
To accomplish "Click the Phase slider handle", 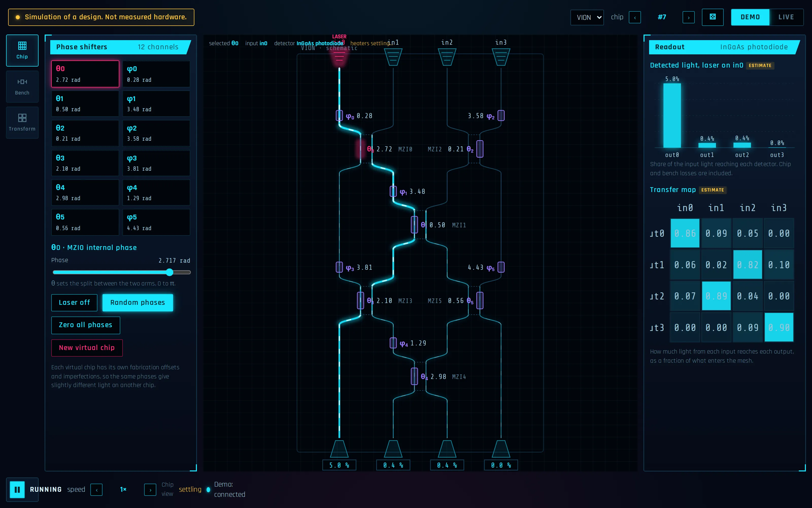I will tap(170, 272).
